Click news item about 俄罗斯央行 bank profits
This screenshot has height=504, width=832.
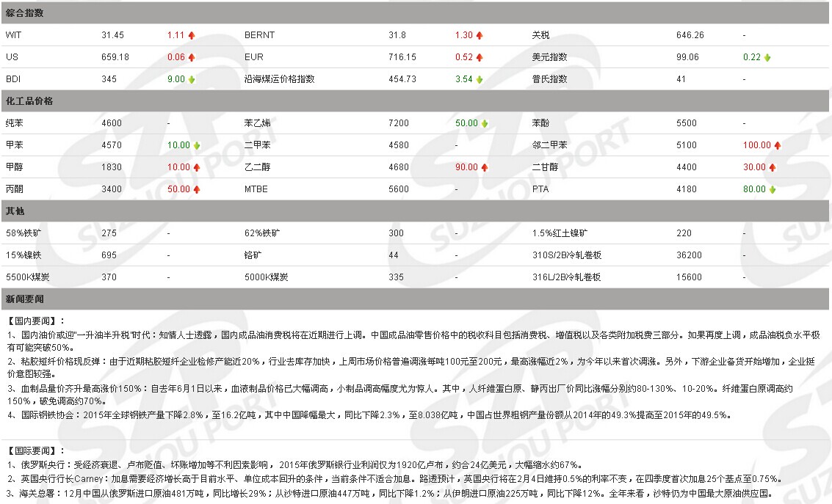(294, 465)
